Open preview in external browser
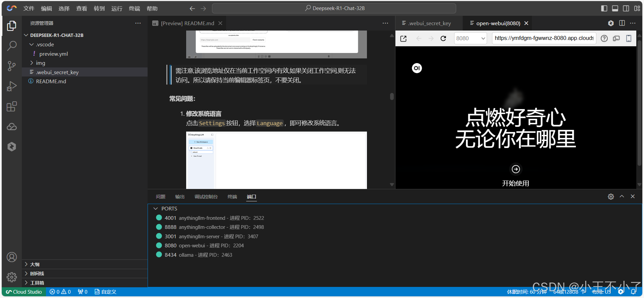Screen dimensions: 644x298 click(x=404, y=39)
